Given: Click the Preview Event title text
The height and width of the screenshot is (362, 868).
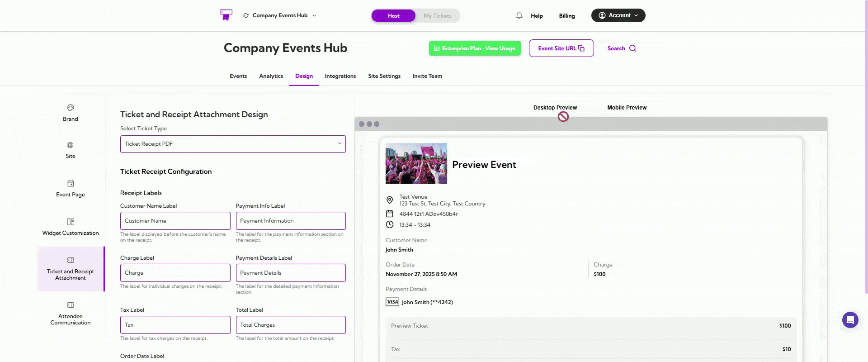Looking at the screenshot, I should coord(484,165).
